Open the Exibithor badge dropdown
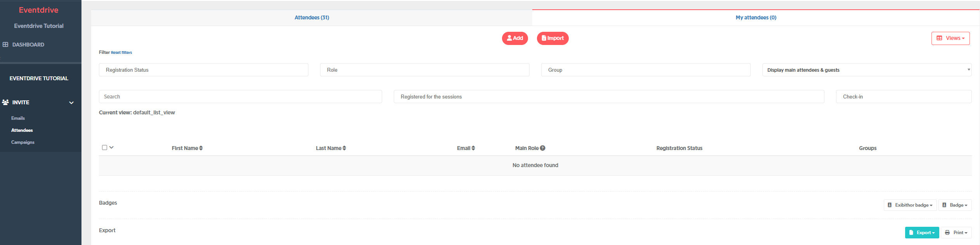 click(x=910, y=205)
